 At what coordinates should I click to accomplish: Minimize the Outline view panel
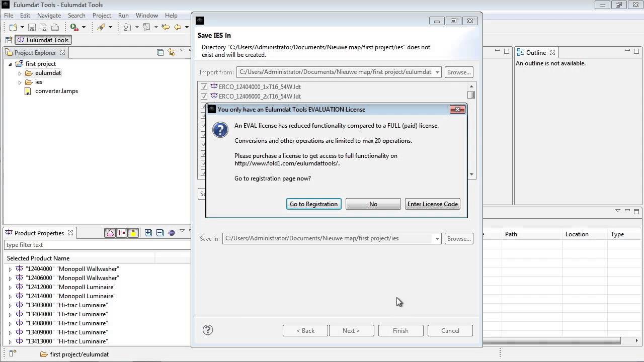pos(627,51)
